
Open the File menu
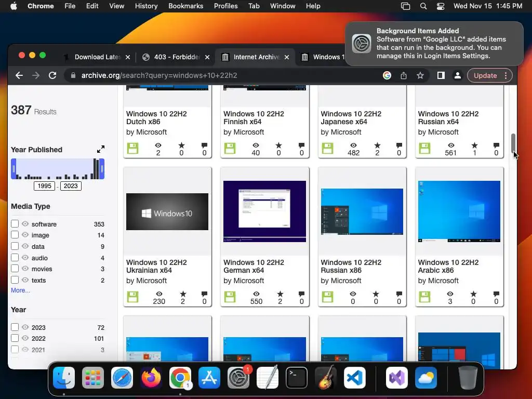coord(70,6)
